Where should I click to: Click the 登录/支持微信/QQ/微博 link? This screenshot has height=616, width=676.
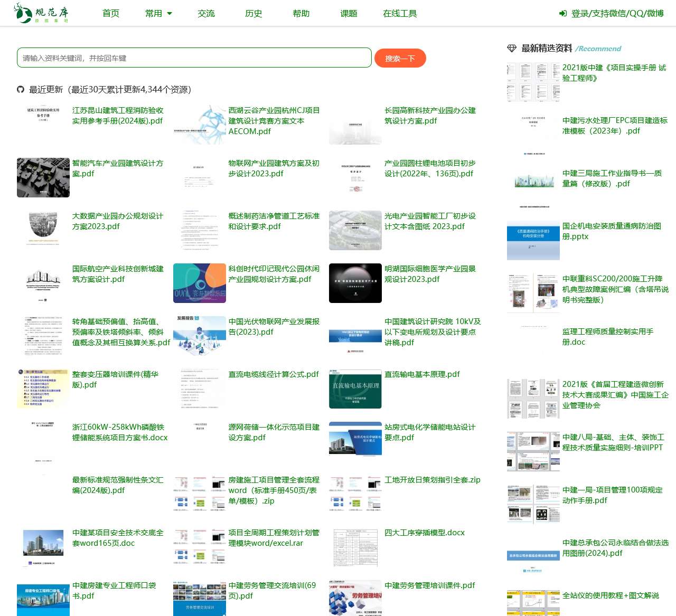(617, 14)
